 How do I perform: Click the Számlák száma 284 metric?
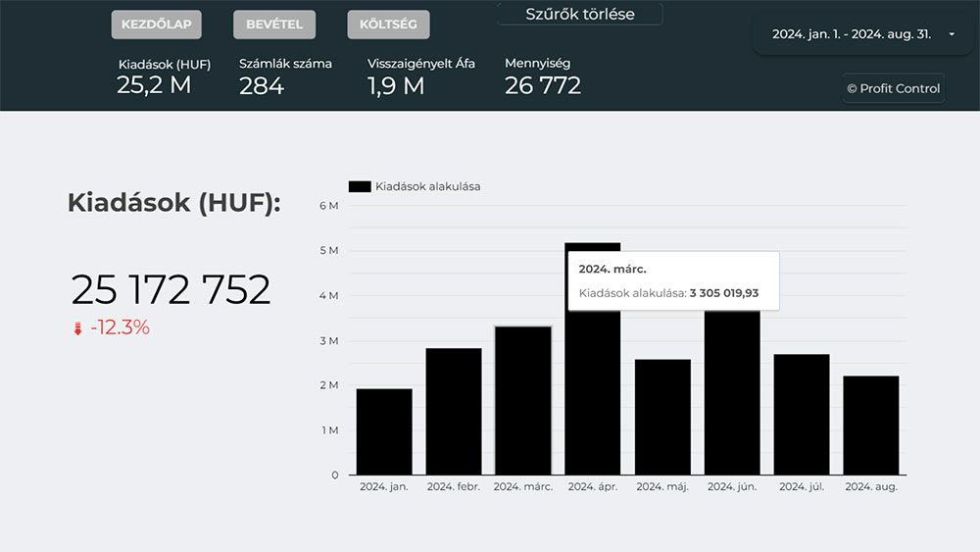tap(284, 76)
